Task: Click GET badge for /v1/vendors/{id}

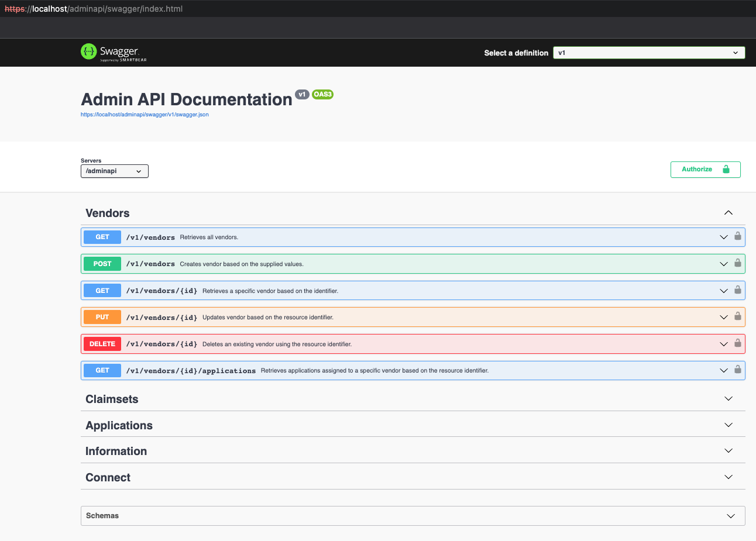Action: point(102,291)
